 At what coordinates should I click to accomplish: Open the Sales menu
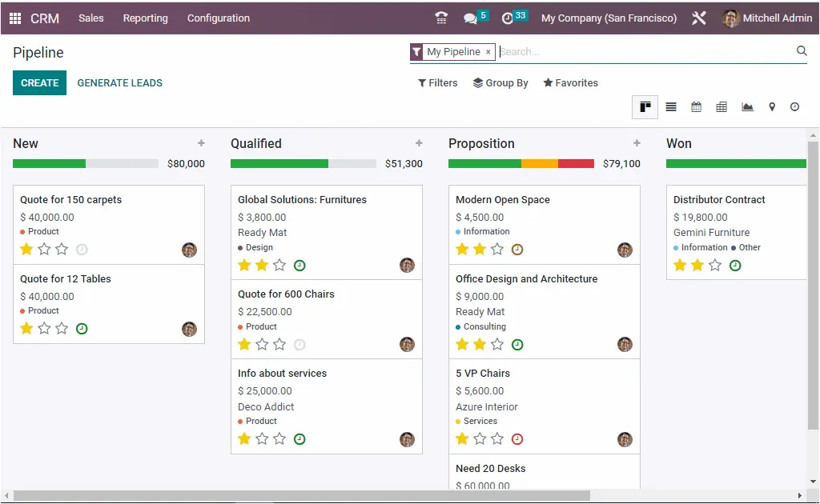pos(90,18)
